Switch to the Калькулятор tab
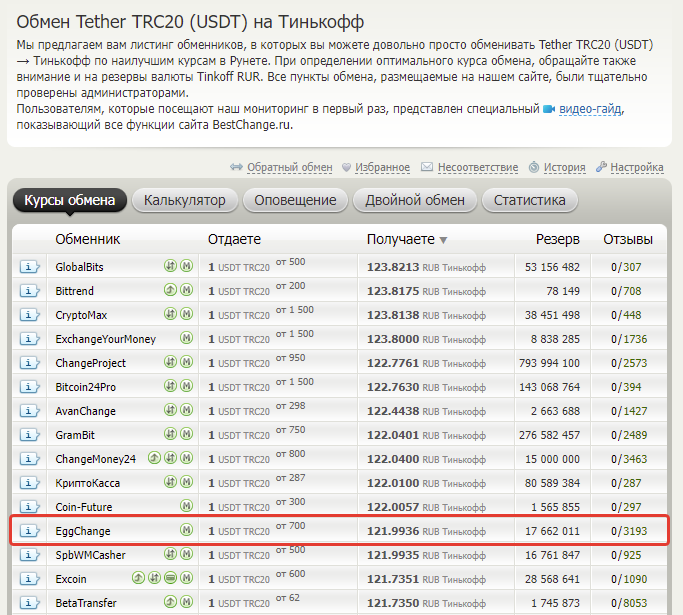This screenshot has height=615, width=683. [x=184, y=200]
